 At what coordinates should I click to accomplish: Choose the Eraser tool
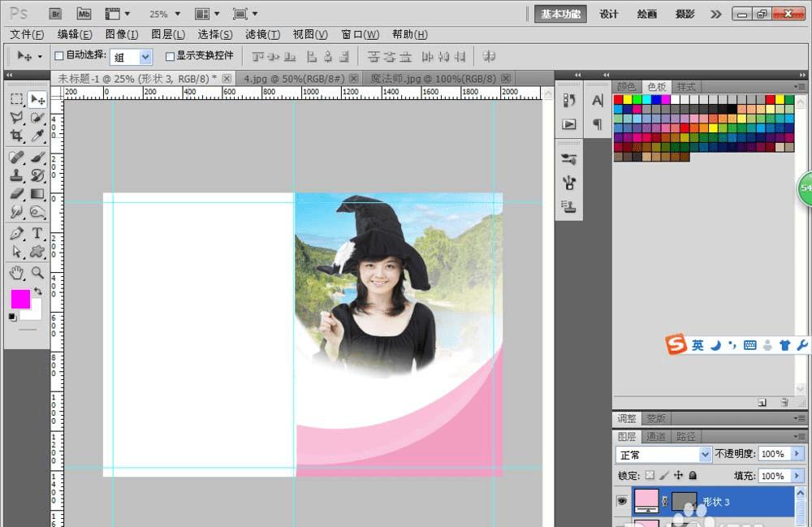(x=16, y=194)
